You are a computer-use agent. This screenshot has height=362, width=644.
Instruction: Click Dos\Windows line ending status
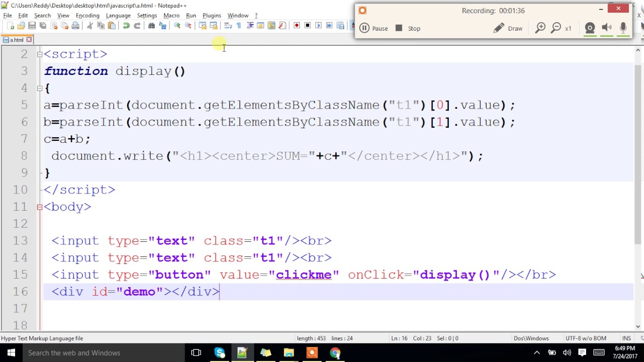point(531,338)
